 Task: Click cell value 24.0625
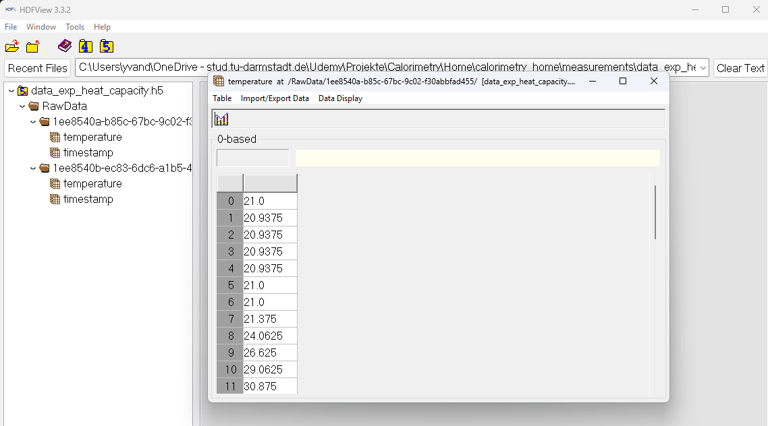coord(270,336)
